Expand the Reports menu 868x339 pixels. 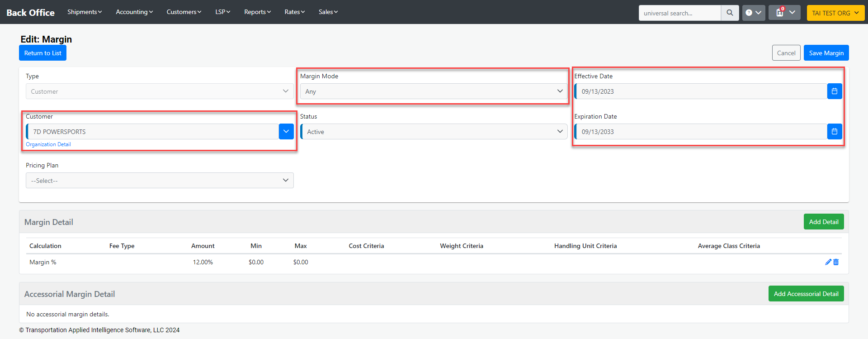tap(257, 12)
